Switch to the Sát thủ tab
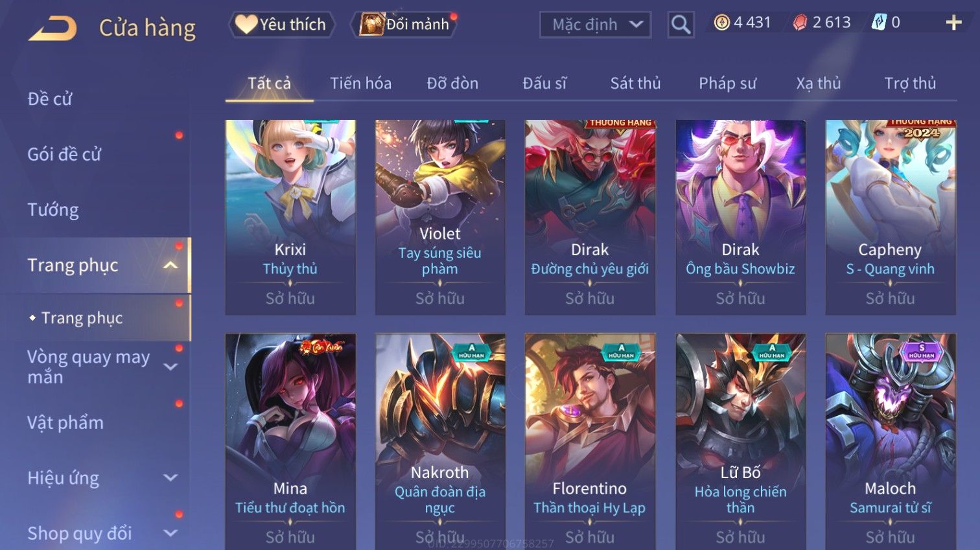Viewport: 980px width, 550px height. pyautogui.click(x=635, y=84)
